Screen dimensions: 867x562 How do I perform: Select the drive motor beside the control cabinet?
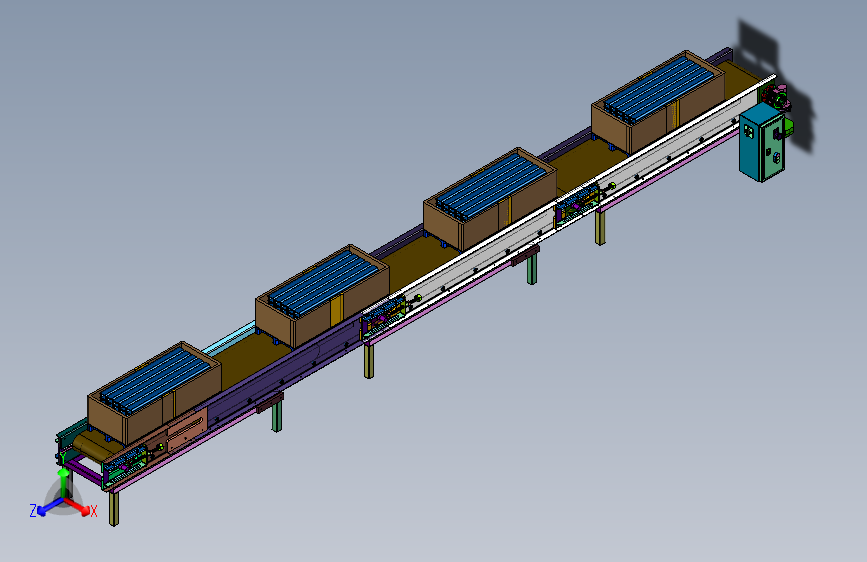tap(776, 97)
